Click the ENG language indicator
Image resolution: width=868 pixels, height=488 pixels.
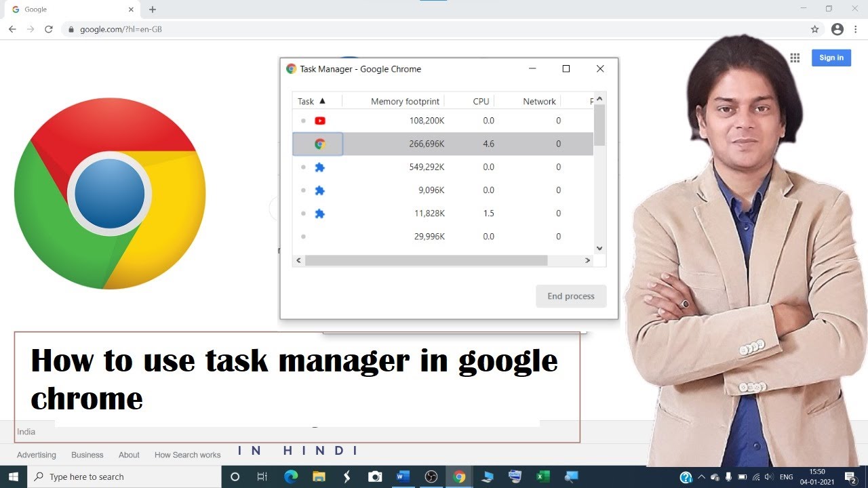tap(786, 476)
